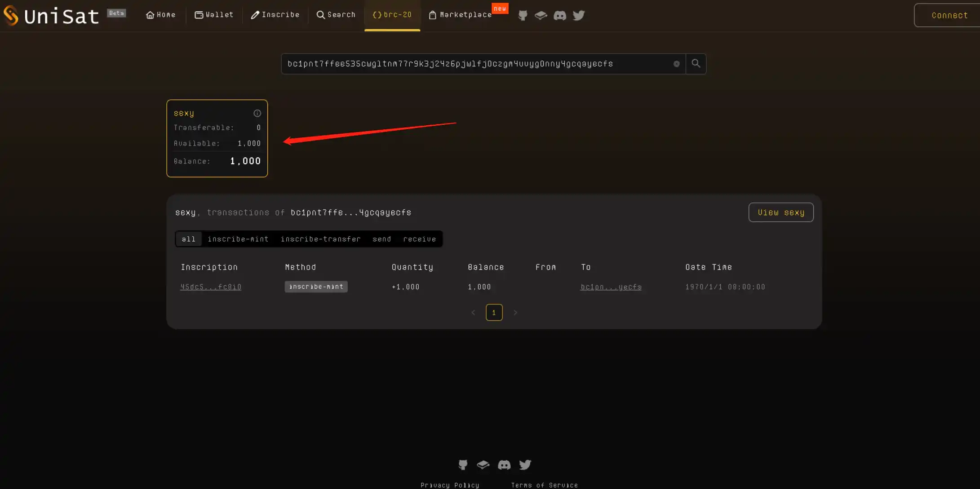Expand the sexy token info icon
The image size is (980, 489).
click(x=257, y=113)
